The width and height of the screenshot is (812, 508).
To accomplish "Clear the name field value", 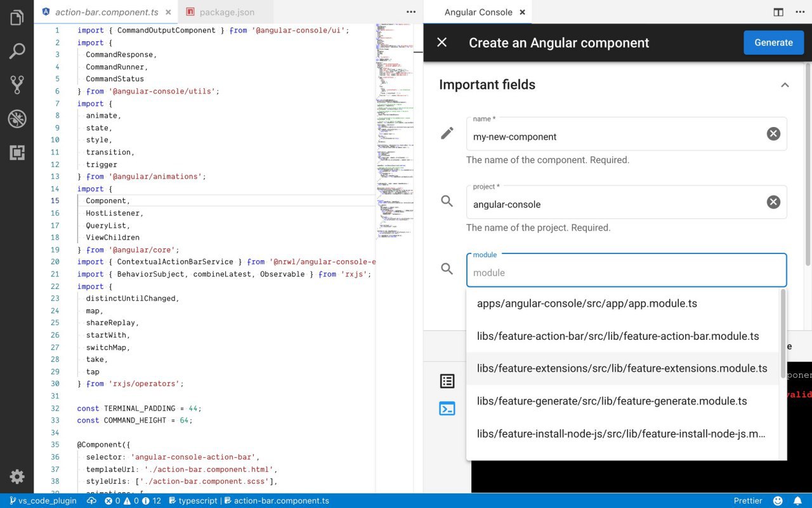I will point(773,133).
